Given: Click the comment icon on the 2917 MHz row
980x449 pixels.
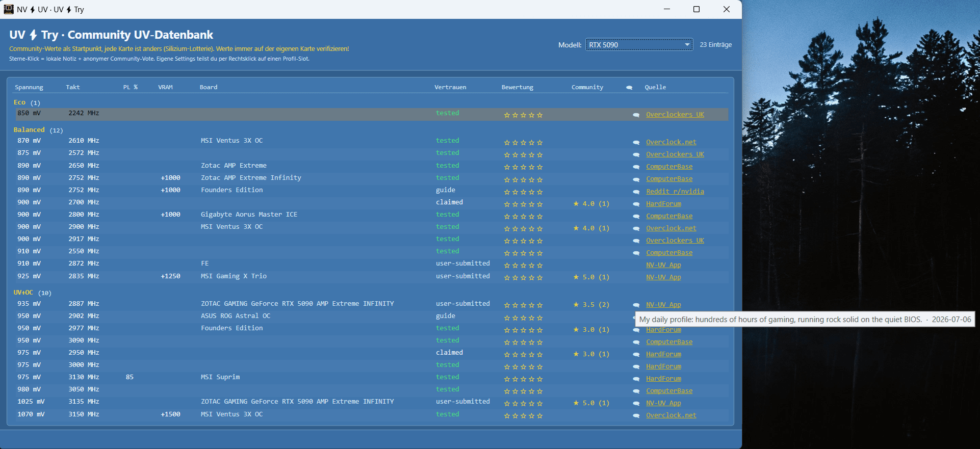Looking at the screenshot, I should coord(636,241).
